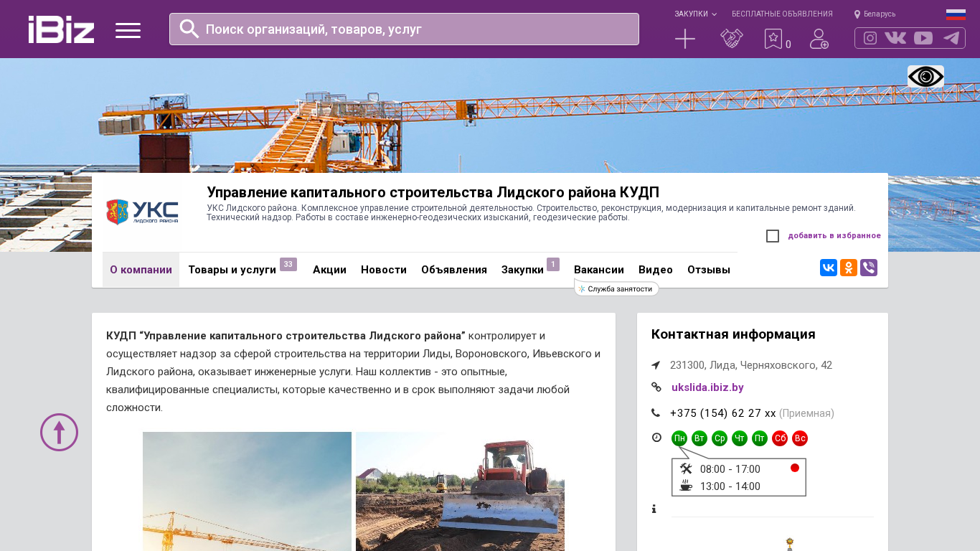Click lunch break hours 13:00 - 14:00
Screen dimensions: 980x551
[x=730, y=486]
